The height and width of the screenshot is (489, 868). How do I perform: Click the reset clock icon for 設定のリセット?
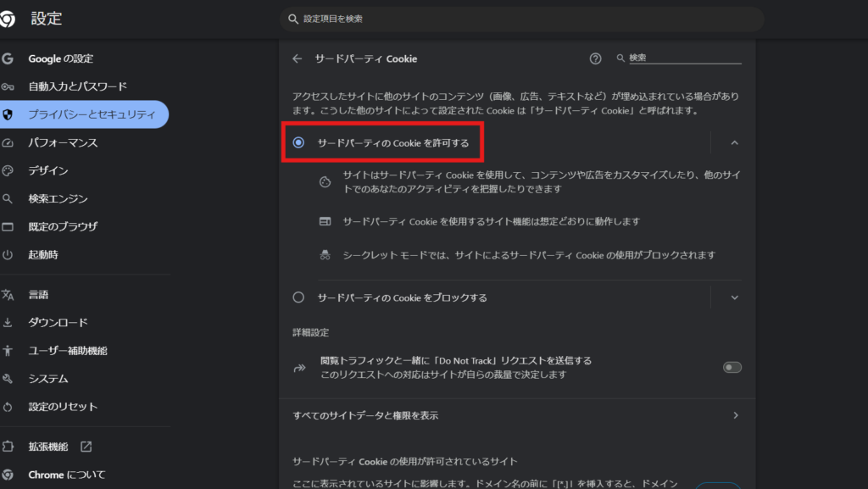(x=7, y=407)
